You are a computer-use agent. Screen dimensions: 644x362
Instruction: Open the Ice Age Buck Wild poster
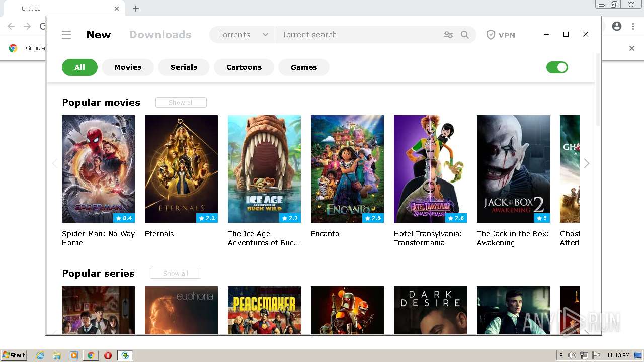point(264,169)
